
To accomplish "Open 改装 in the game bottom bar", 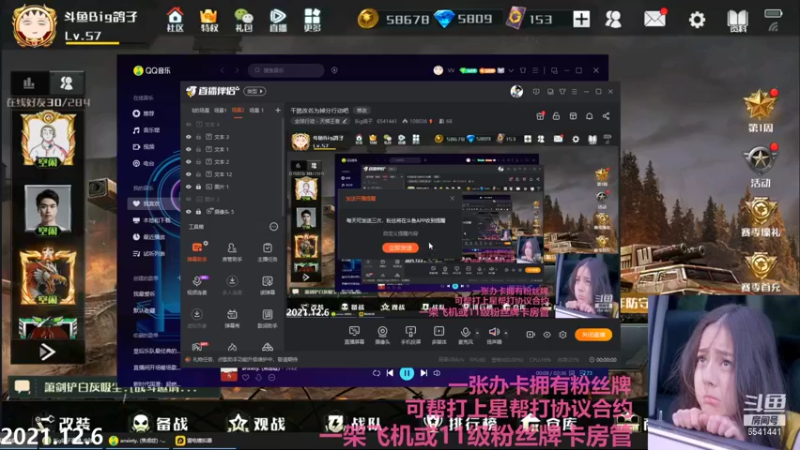I will pyautogui.click(x=64, y=423).
